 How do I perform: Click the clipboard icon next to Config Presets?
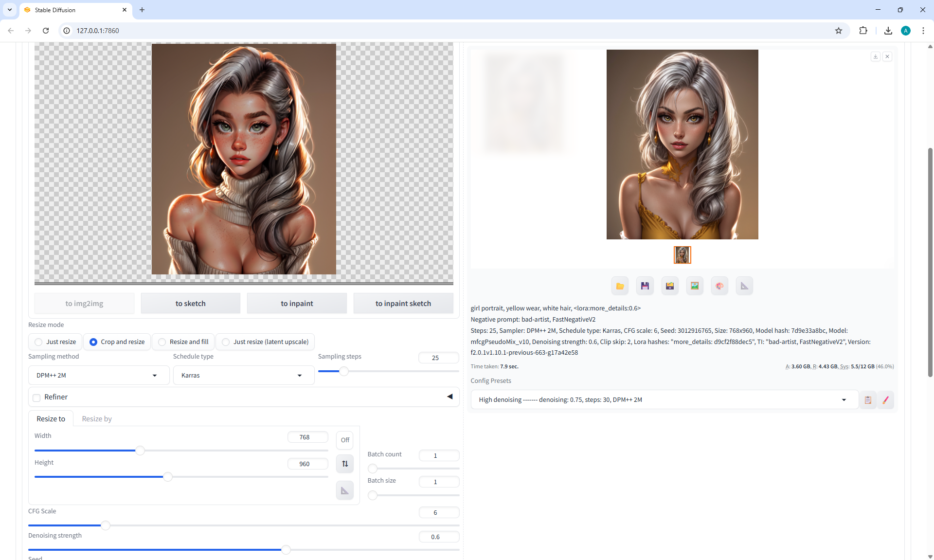867,400
